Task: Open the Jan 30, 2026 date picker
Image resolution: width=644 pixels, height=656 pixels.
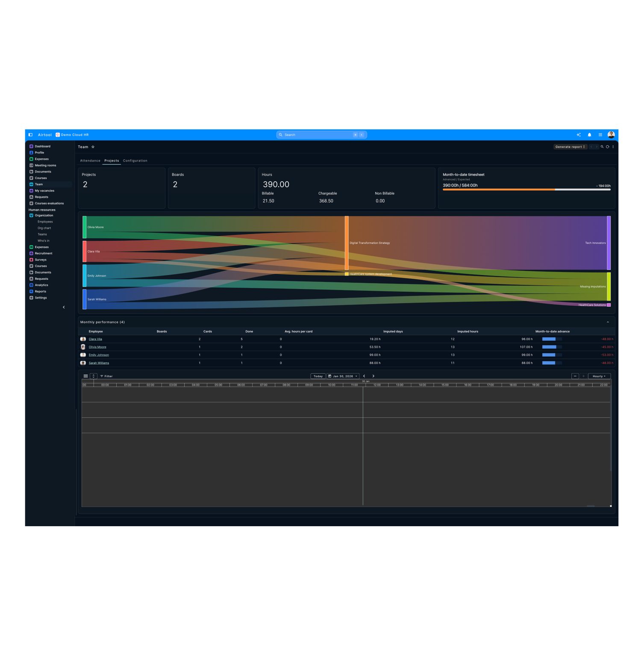Action: coord(343,376)
